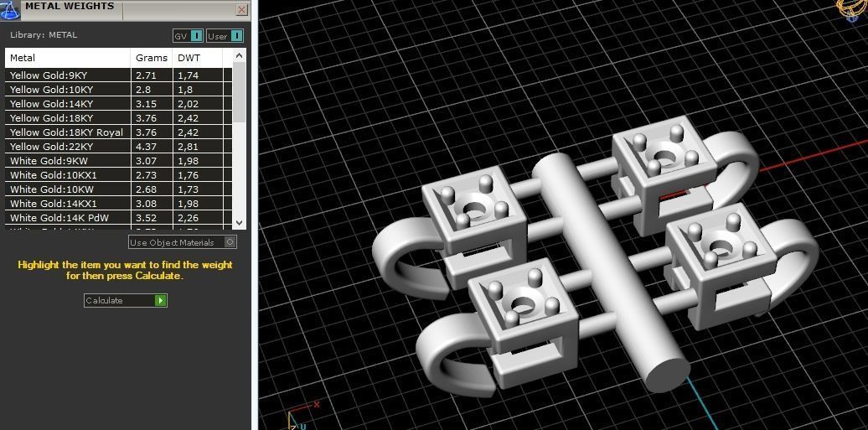This screenshot has width=868, height=430.
Task: Click the Metal Weights panel logo icon
Action: point(10,10)
